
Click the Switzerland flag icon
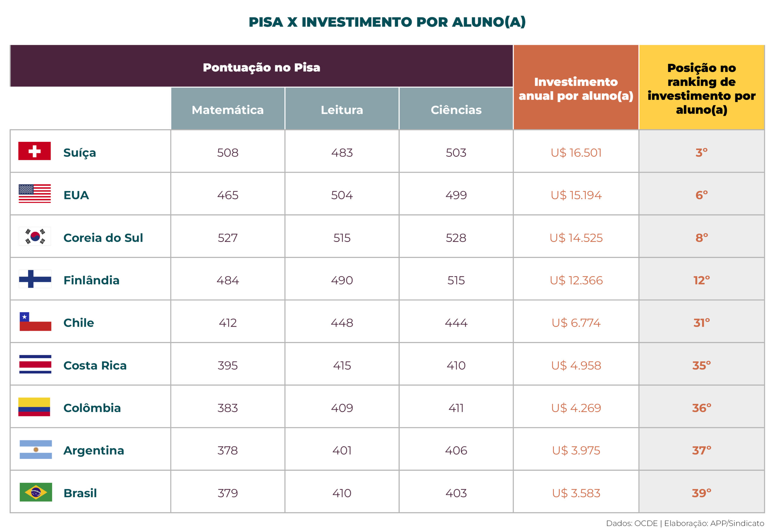tap(34, 151)
